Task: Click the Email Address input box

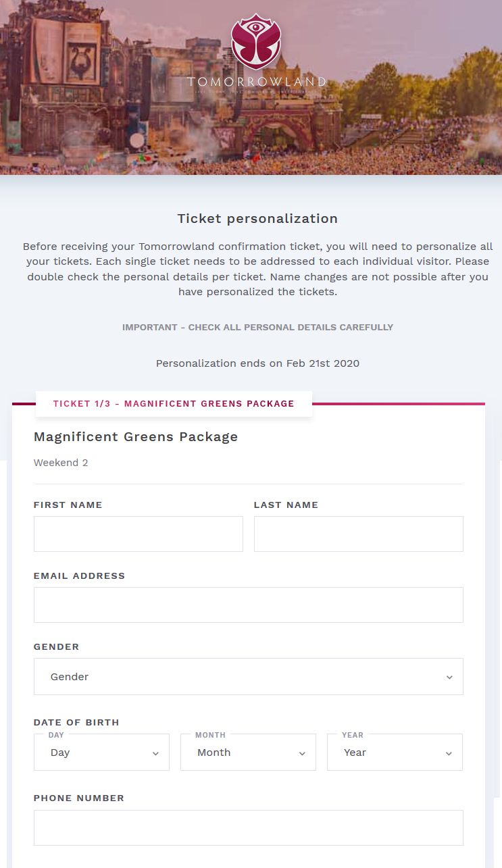Action: click(248, 605)
